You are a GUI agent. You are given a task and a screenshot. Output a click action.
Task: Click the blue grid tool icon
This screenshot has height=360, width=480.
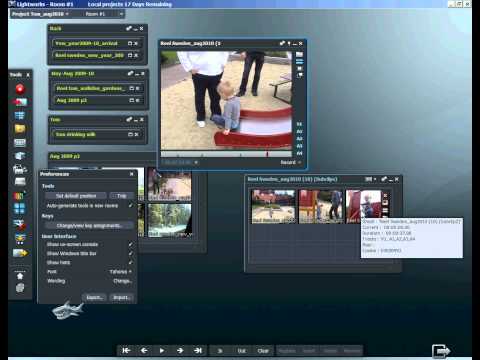20,116
